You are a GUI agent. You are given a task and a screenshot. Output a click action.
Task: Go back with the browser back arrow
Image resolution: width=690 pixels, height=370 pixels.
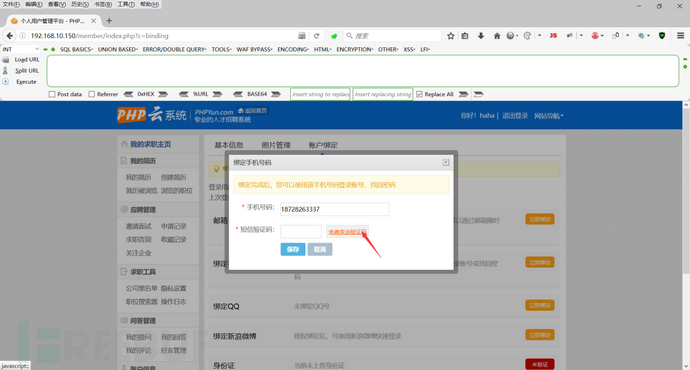10,36
